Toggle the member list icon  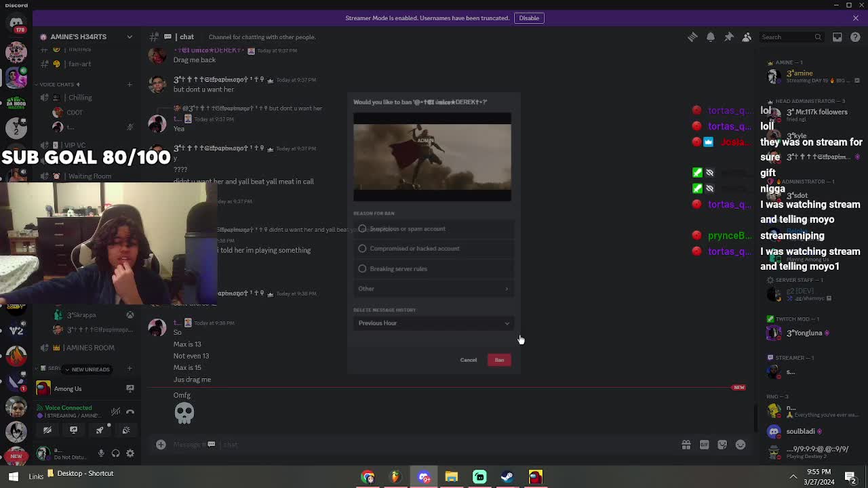[x=747, y=37]
